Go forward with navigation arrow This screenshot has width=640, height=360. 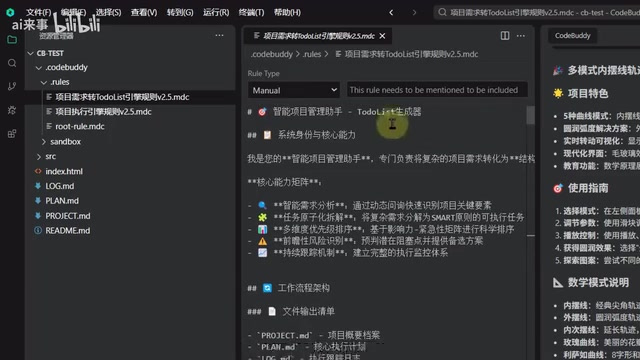(x=414, y=13)
